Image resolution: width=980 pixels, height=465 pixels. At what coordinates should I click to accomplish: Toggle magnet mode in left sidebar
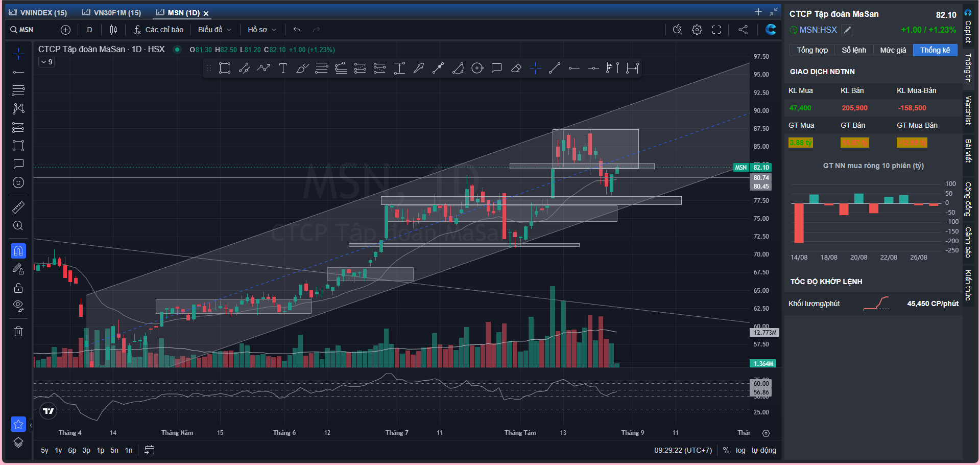[x=18, y=251]
